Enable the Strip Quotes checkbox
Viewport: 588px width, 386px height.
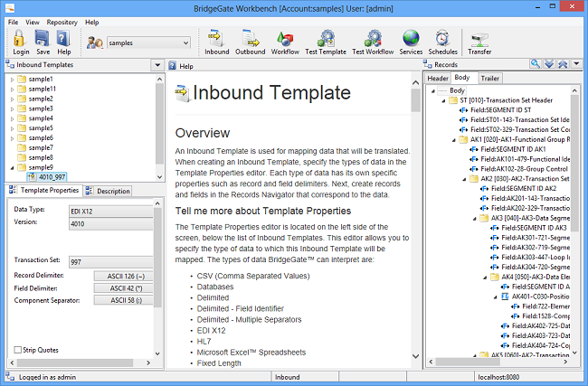(19, 350)
